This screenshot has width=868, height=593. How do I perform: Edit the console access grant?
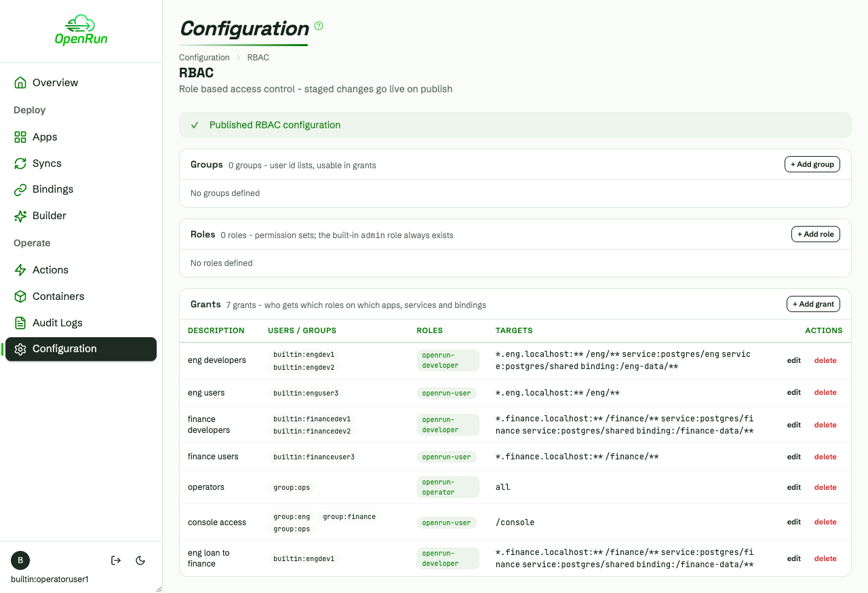coord(794,522)
